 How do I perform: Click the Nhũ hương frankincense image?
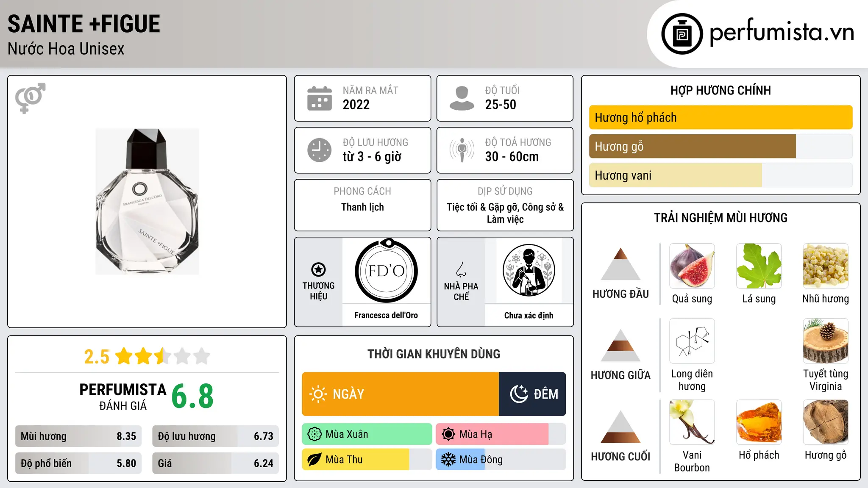pyautogui.click(x=826, y=266)
